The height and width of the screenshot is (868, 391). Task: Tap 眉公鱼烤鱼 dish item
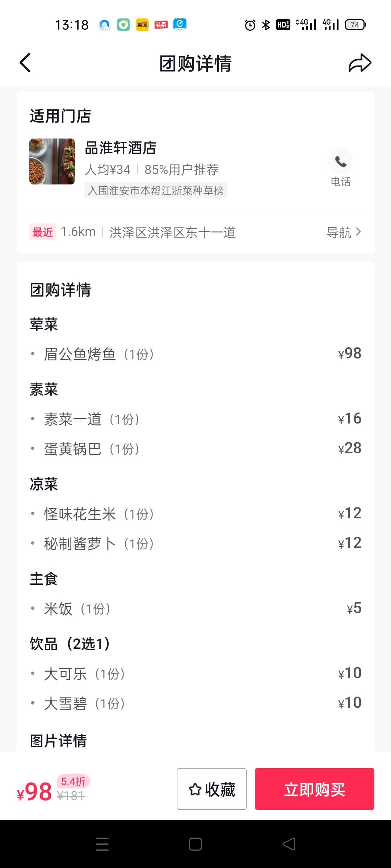tap(195, 354)
